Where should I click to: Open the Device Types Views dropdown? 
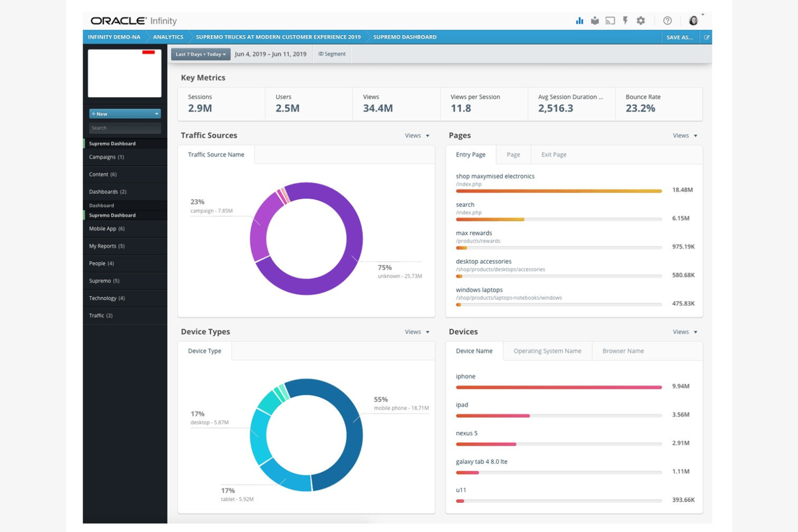tap(417, 332)
